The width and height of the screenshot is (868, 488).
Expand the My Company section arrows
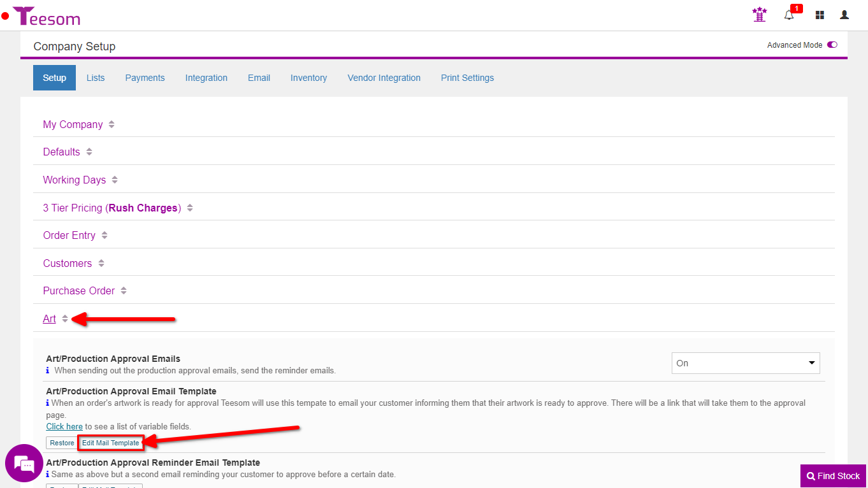click(x=112, y=125)
